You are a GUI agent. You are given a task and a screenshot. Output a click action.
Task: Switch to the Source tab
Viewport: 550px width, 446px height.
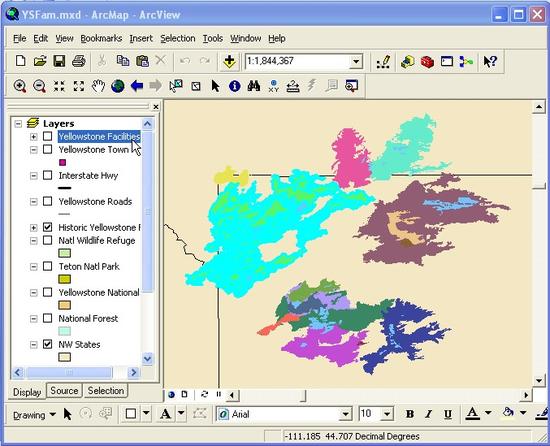click(64, 390)
